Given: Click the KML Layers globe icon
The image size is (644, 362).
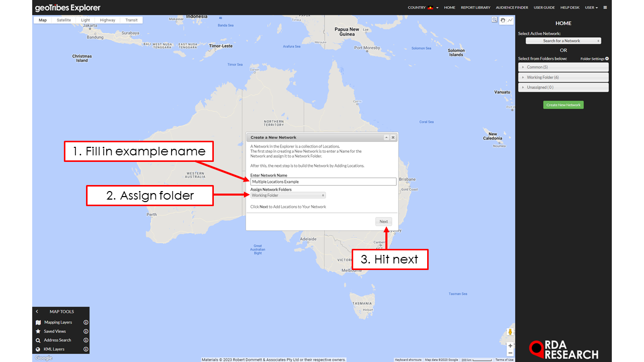Looking at the screenshot, I should [x=38, y=349].
